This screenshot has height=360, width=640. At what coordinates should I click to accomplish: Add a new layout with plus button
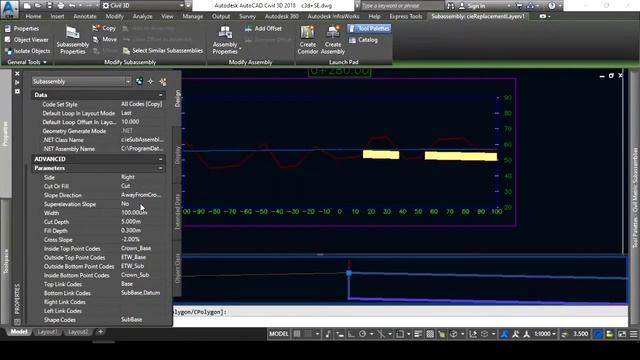tap(100, 332)
